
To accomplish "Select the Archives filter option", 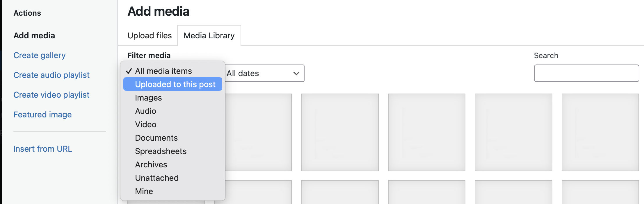I will coord(151,164).
